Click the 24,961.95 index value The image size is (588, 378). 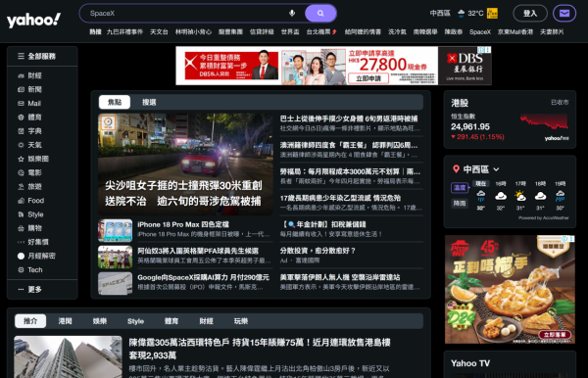click(x=470, y=126)
